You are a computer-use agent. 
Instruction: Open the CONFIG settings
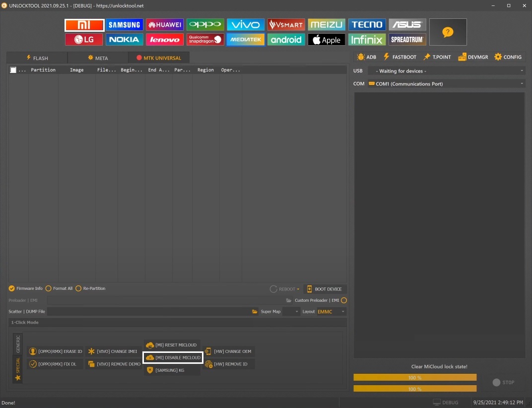coord(508,57)
